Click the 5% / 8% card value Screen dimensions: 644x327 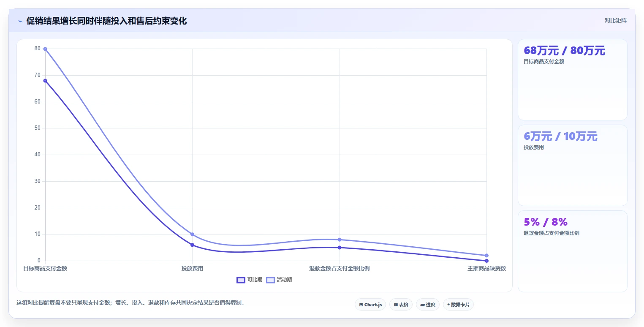coord(546,222)
